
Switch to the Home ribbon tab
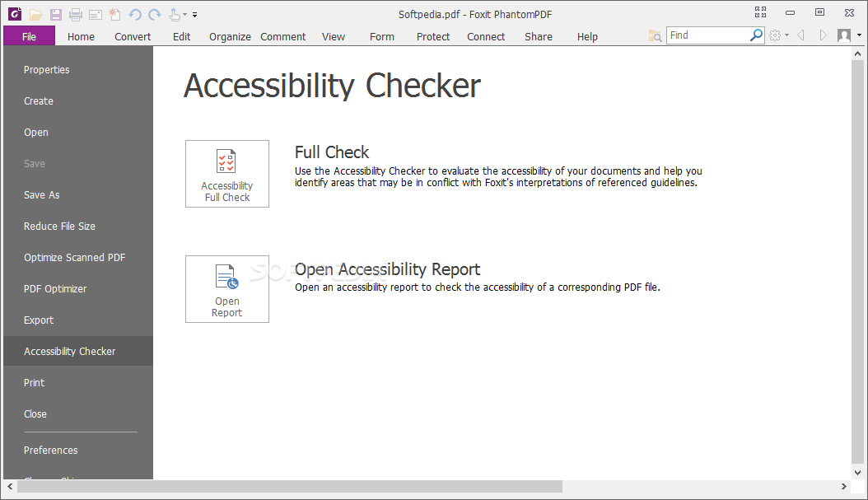pos(81,36)
